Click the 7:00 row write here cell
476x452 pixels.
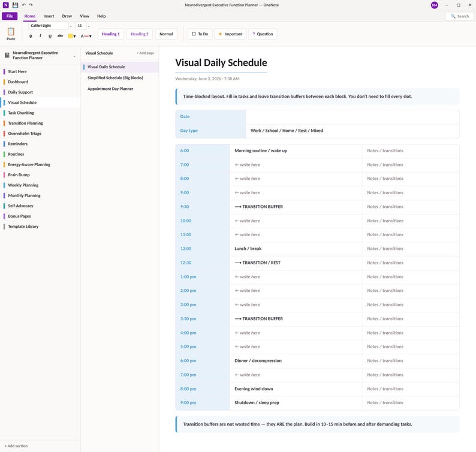click(296, 165)
